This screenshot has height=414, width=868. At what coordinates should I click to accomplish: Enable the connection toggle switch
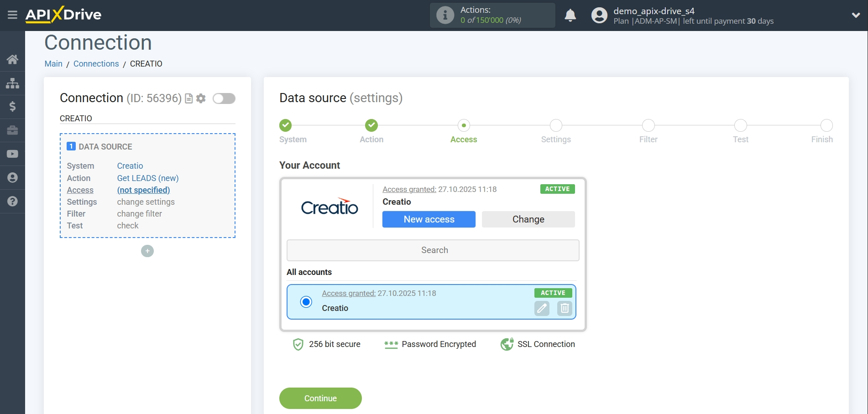point(224,98)
